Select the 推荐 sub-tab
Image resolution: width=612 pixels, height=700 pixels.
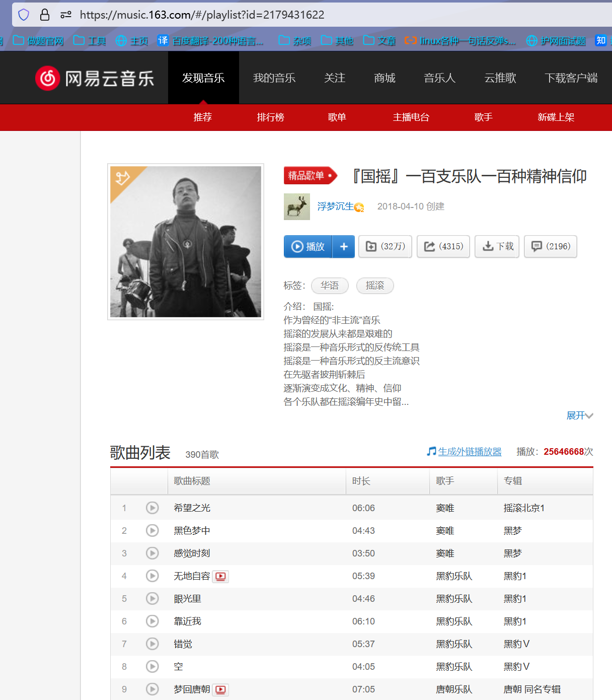(x=203, y=117)
